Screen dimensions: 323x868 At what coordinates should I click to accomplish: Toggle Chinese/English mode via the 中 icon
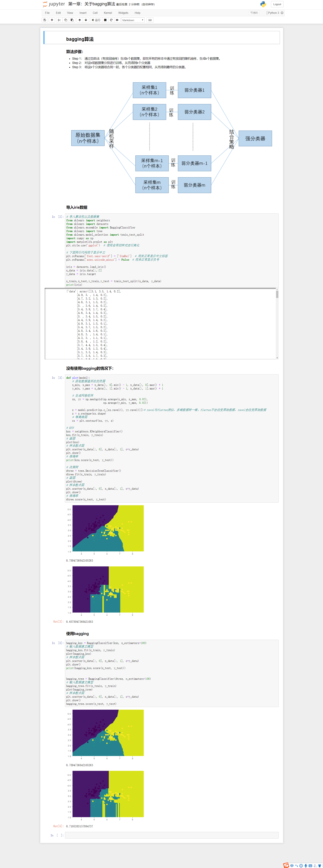click(292, 866)
